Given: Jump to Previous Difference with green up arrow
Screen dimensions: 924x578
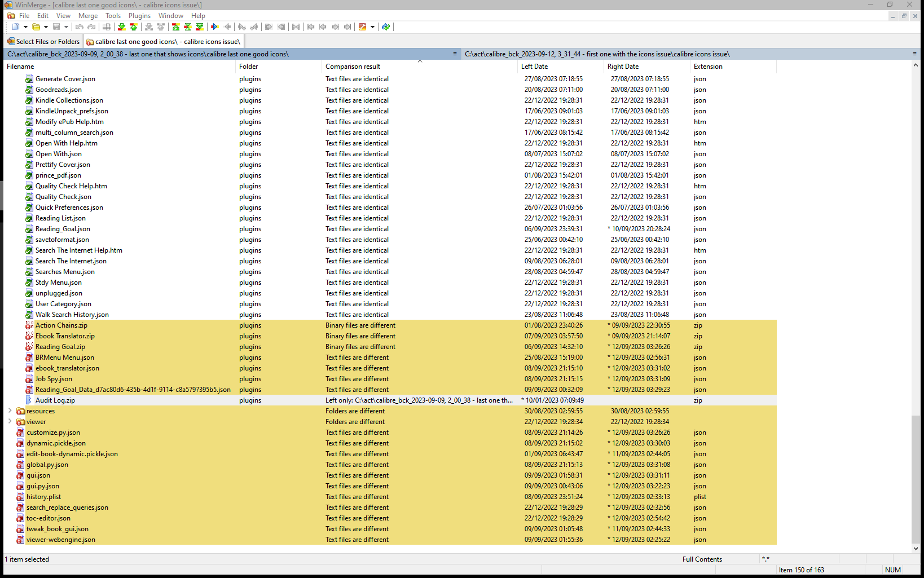Looking at the screenshot, I should coord(134,27).
